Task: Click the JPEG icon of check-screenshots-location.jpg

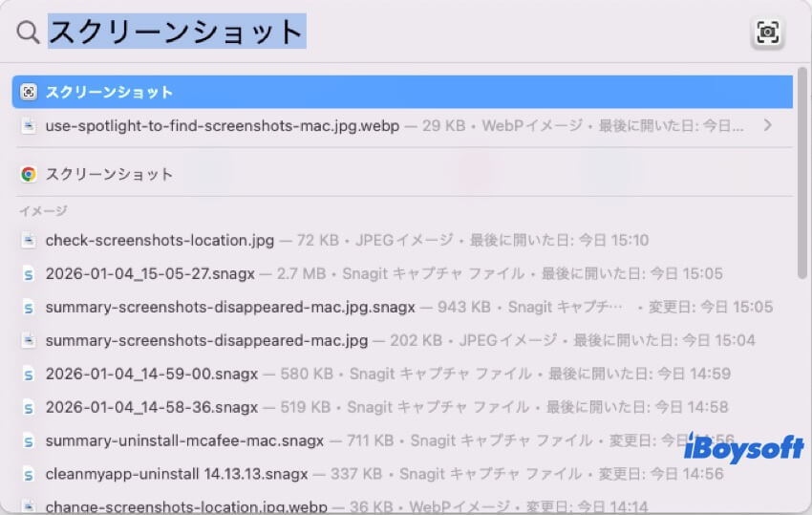Action: [x=29, y=241]
